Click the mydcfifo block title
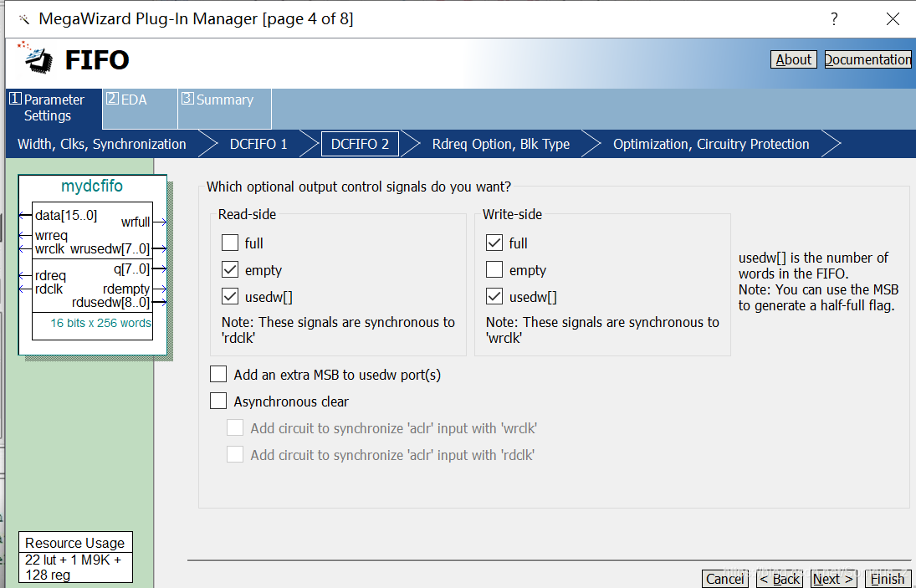Viewport: 916px width, 588px height. coord(92,186)
